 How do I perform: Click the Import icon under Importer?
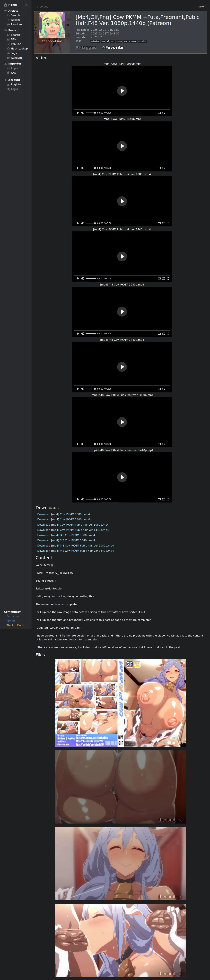8,68
